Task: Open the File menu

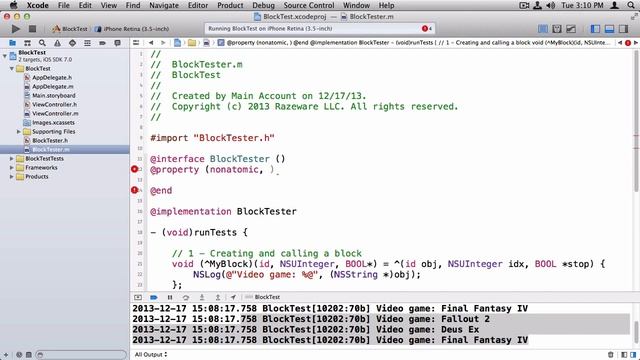Action: 64,5
